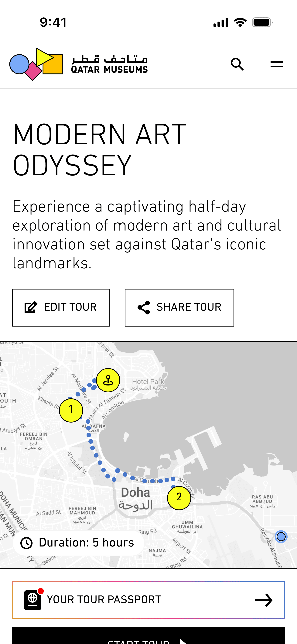Viewport: 297px width, 644px height.
Task: Open the search magnifier icon
Action: pyautogui.click(x=237, y=64)
